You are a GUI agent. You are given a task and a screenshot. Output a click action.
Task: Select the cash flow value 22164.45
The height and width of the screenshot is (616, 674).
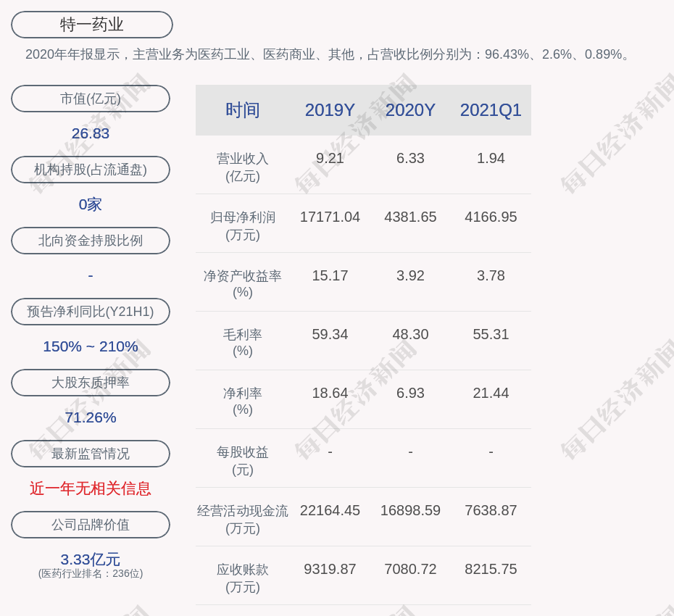coord(330,511)
